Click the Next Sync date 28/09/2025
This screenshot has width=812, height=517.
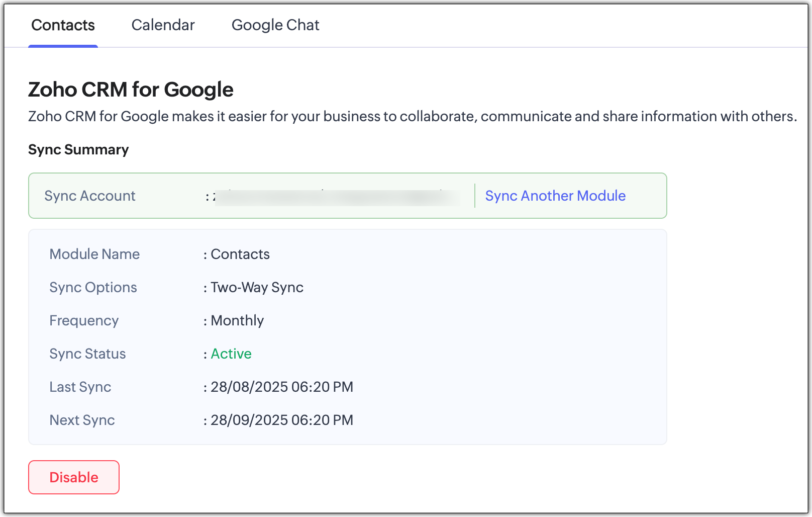[x=281, y=420]
